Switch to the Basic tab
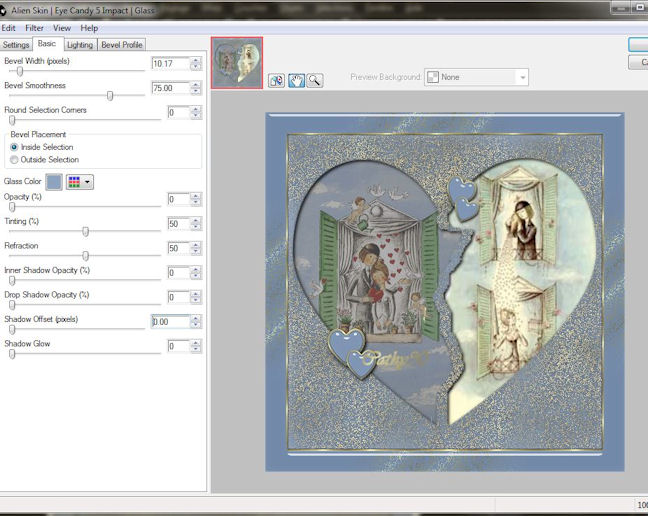The width and height of the screenshot is (648, 516). point(47,43)
